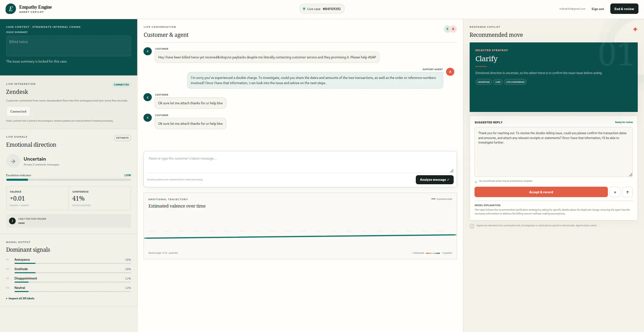Click the info icon beside signals disclaimer
The height and width of the screenshot is (332, 644).
click(x=472, y=226)
